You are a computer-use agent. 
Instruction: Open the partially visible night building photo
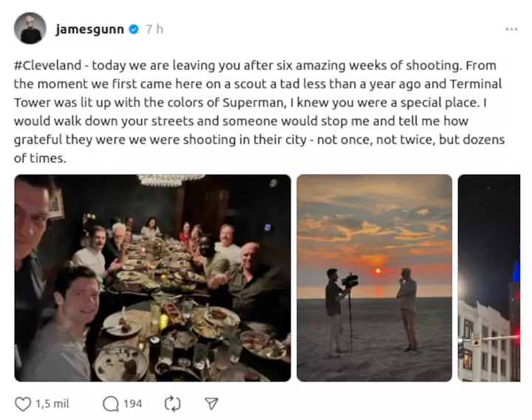488,278
